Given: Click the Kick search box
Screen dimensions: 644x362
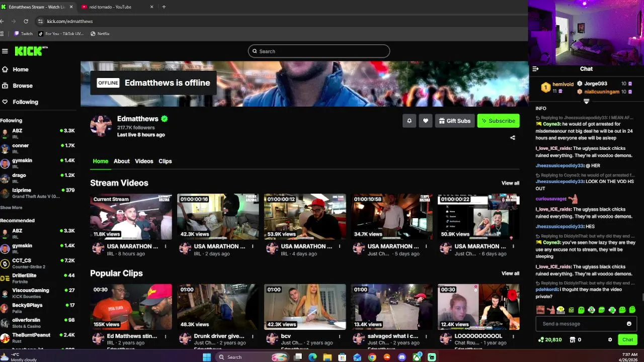Looking at the screenshot, I should click(319, 51).
